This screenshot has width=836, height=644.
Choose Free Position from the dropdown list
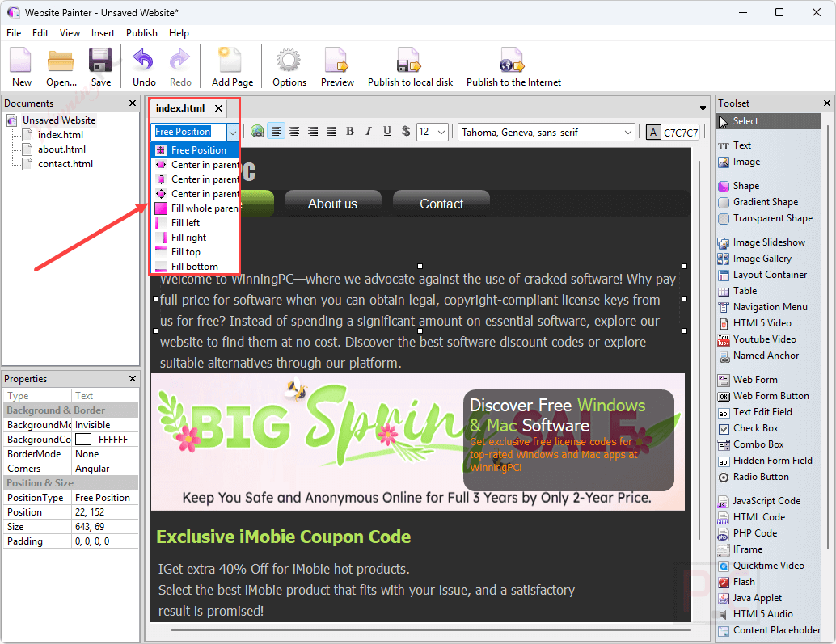(195, 150)
